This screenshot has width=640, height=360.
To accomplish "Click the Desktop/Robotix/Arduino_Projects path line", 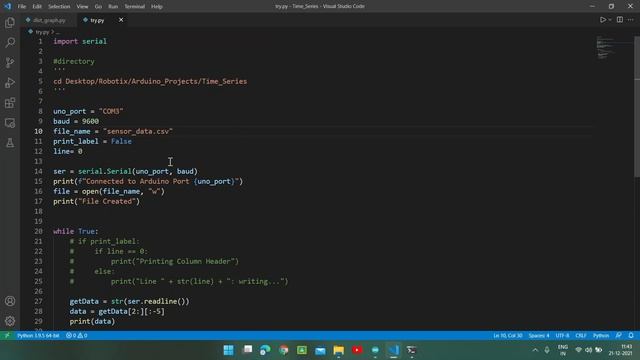I will 150,81.
